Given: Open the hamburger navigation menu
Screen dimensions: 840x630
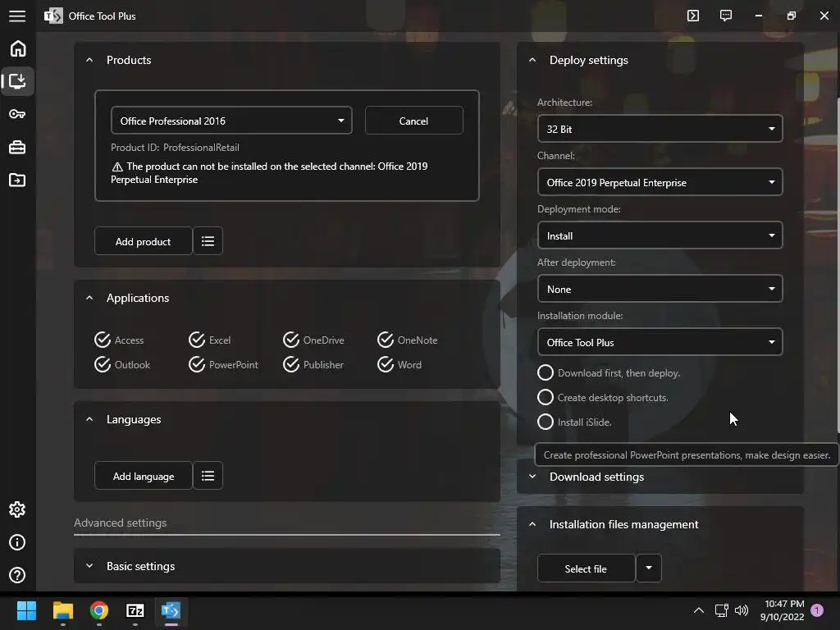Looking at the screenshot, I should point(17,16).
